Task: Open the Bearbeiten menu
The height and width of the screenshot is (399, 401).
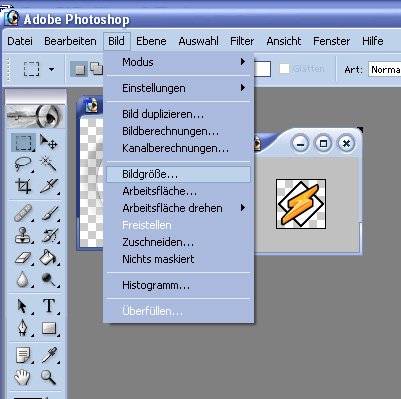Action: 70,41
